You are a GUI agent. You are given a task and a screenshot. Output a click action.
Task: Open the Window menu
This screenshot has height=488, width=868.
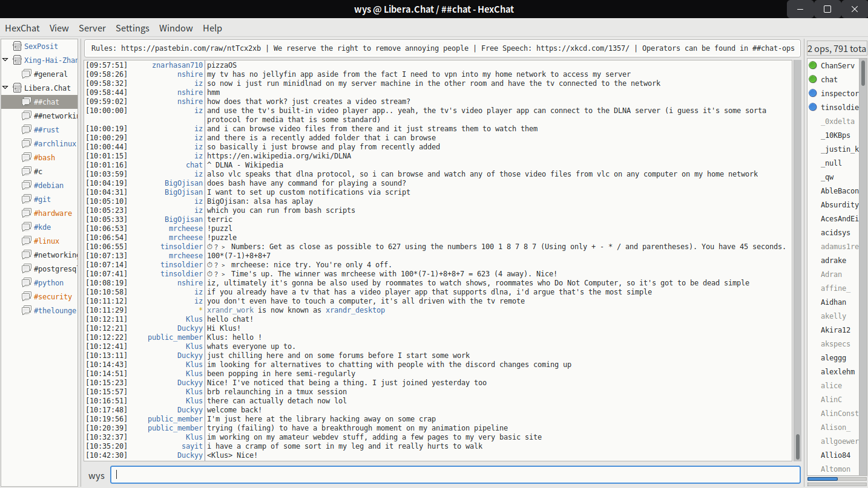(x=176, y=28)
